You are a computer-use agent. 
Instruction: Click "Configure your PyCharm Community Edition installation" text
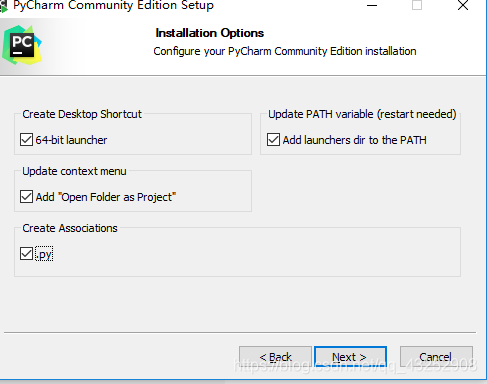(285, 51)
